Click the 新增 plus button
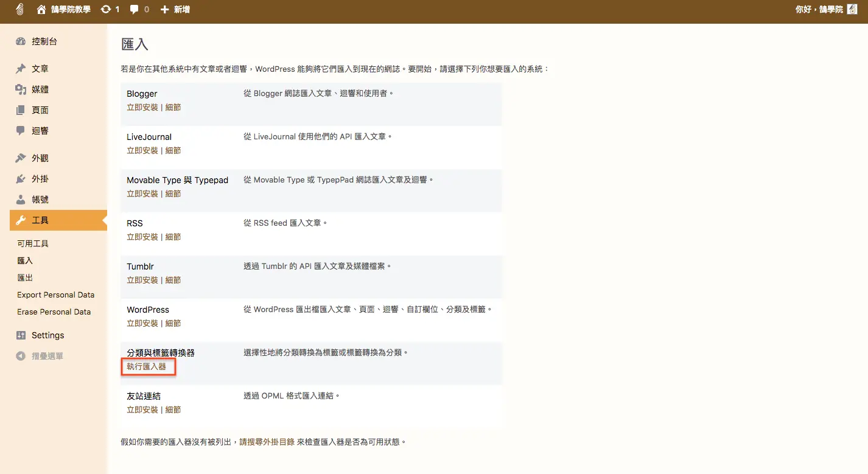868x474 pixels. [175, 9]
